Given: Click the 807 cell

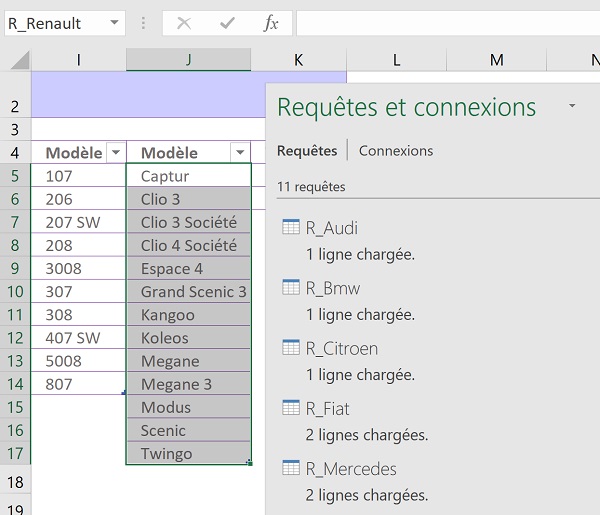Looking at the screenshot, I should click(78, 383).
